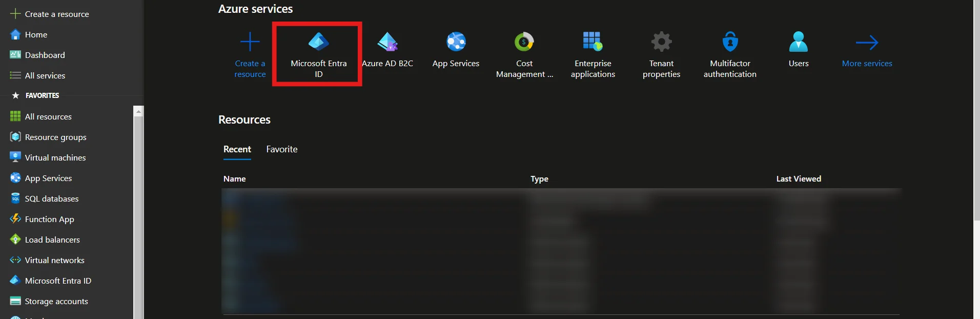Image resolution: width=980 pixels, height=319 pixels.
Task: Click the SQL databases cylinder icon
Action: pyautogui.click(x=15, y=198)
